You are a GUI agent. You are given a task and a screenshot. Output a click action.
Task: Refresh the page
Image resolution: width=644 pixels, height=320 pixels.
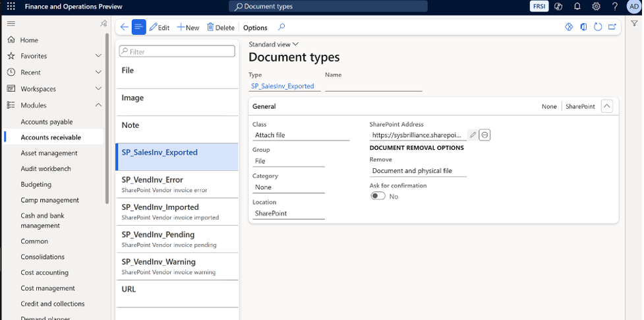[598, 27]
